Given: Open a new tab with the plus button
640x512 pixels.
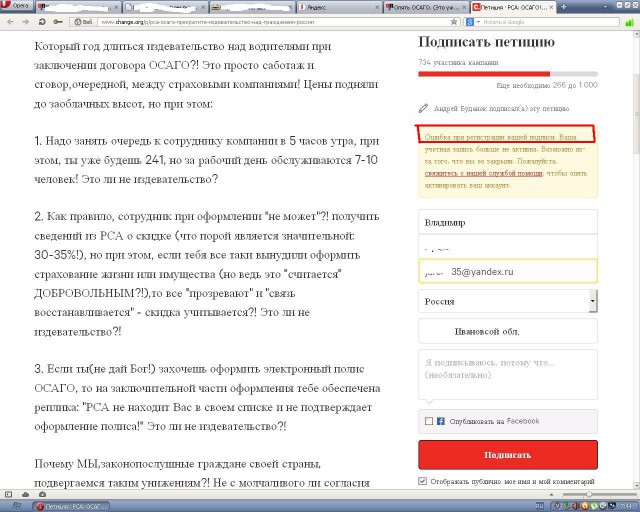Looking at the screenshot, I should point(564,7).
